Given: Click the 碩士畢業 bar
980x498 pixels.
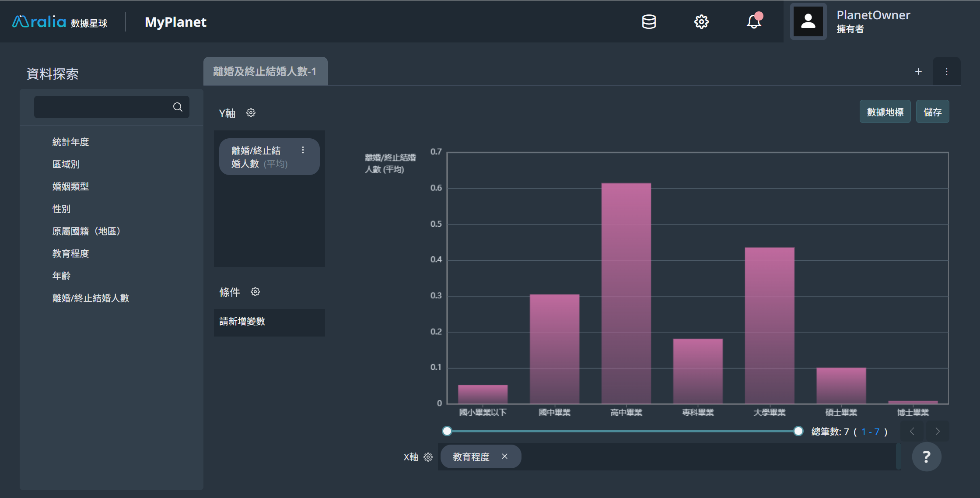Looking at the screenshot, I should [x=841, y=386].
